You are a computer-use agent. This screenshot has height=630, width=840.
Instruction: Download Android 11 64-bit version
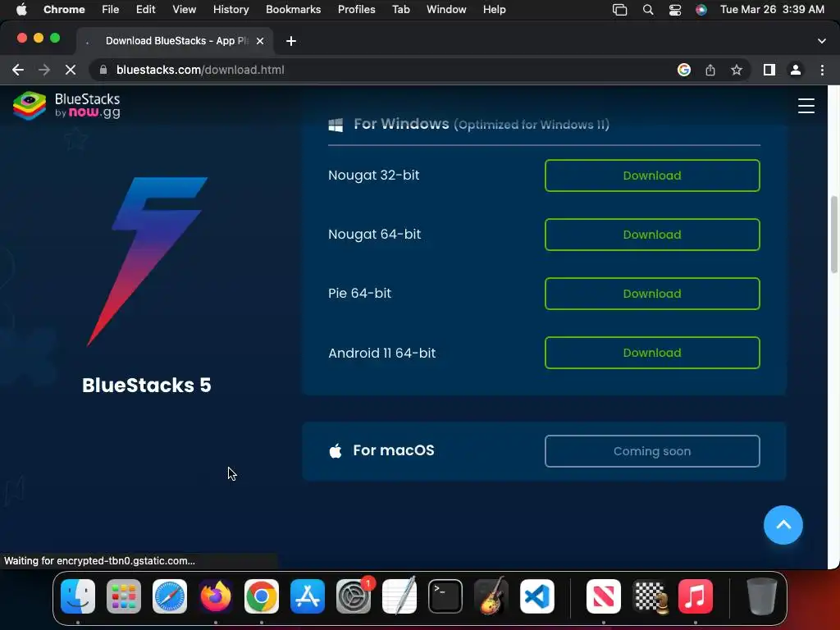pos(652,353)
